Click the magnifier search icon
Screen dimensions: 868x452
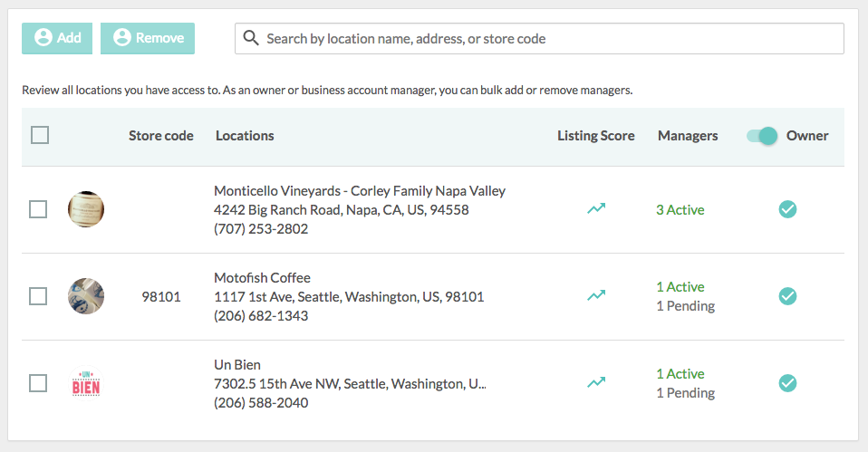(251, 38)
